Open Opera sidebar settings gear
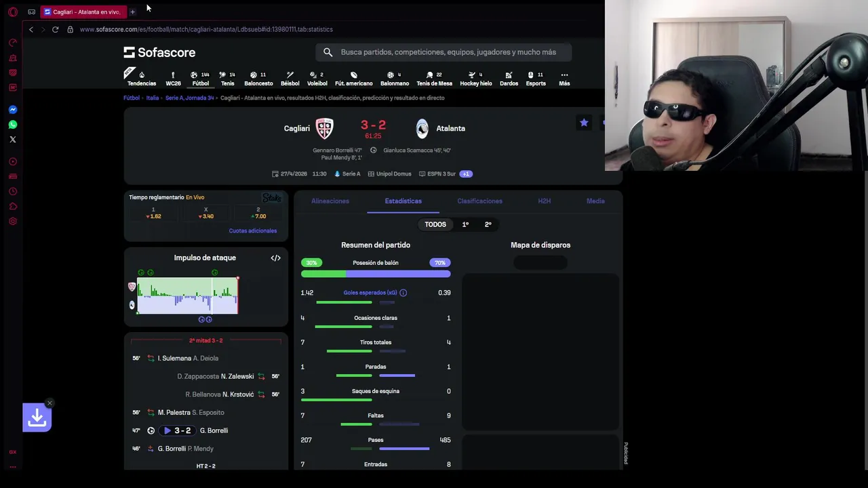This screenshot has height=488, width=868. 12,221
